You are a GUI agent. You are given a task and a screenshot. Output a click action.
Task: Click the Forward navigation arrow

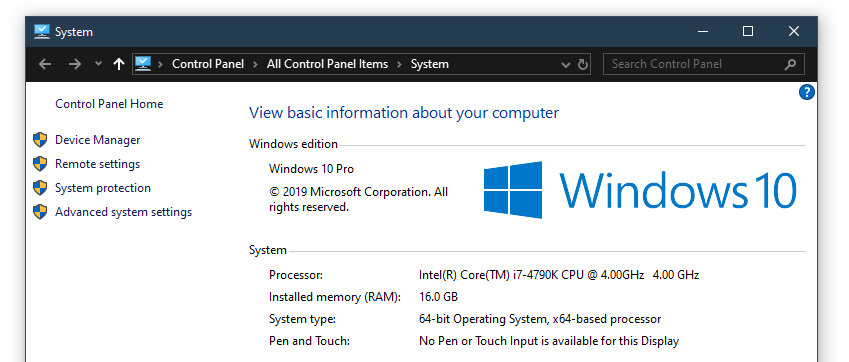[x=74, y=64]
